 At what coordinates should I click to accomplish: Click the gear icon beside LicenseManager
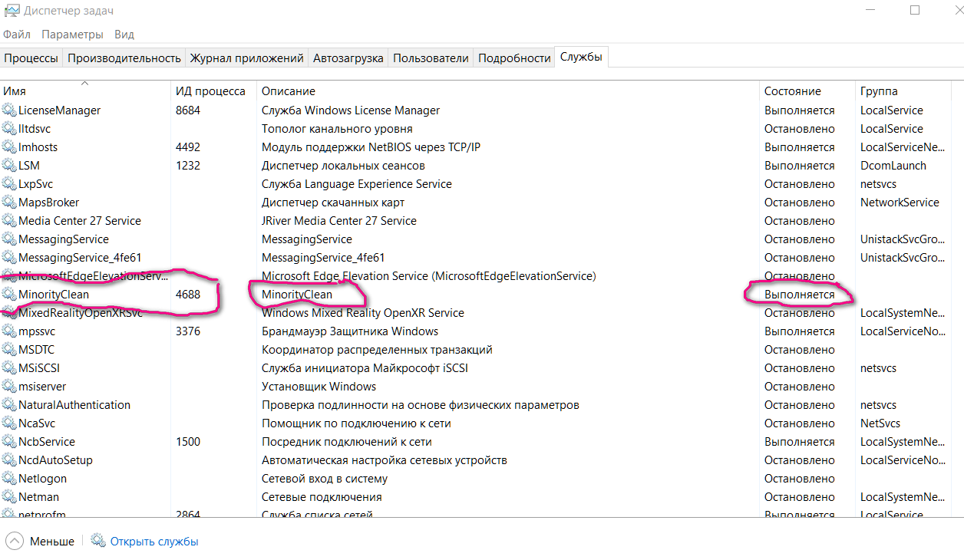click(9, 110)
